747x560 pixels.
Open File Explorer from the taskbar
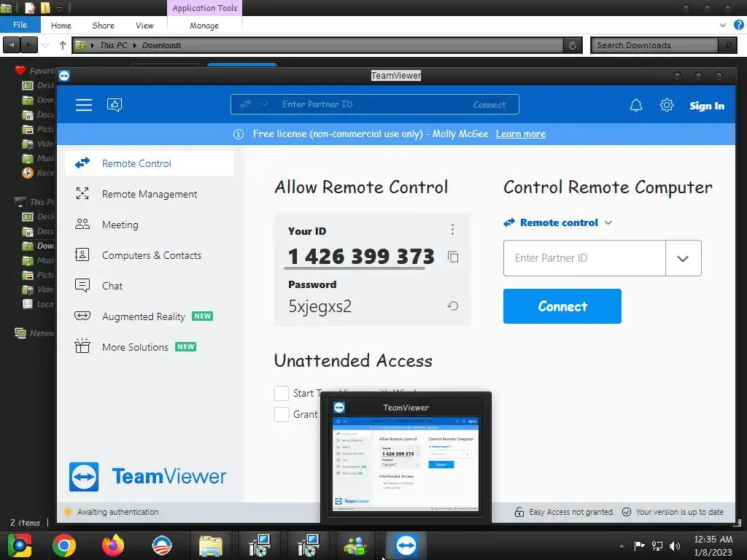pos(211,545)
